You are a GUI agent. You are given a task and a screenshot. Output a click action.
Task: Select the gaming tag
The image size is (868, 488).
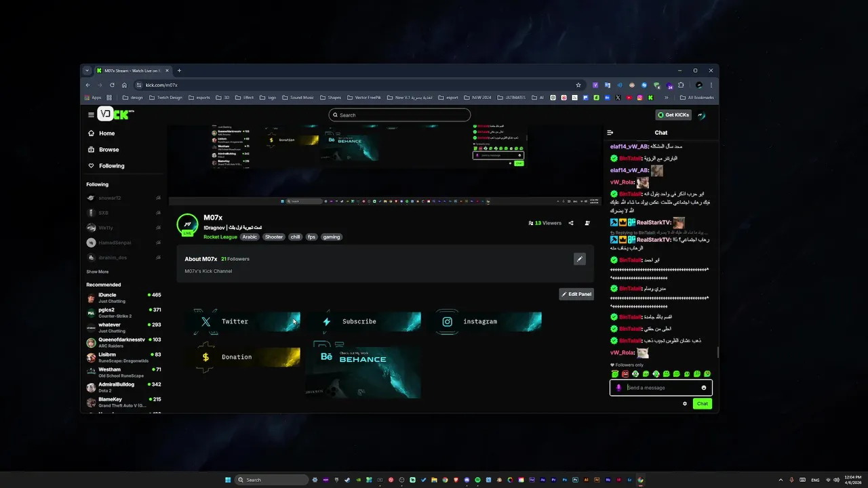332,237
